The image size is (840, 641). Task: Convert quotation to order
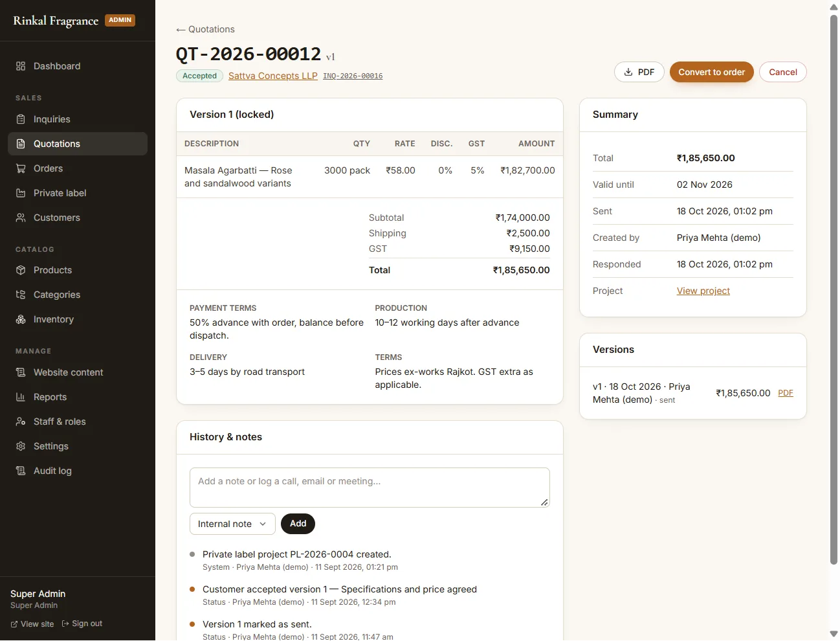tap(712, 72)
